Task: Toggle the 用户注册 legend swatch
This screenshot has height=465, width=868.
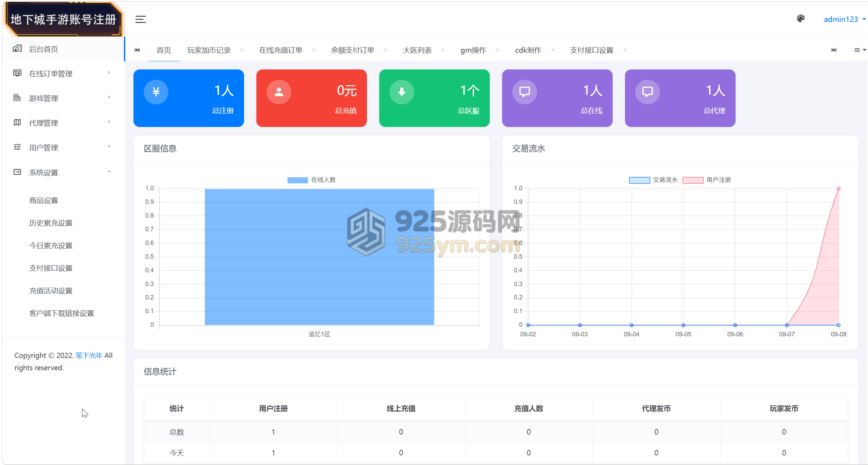Action: pyautogui.click(x=693, y=180)
